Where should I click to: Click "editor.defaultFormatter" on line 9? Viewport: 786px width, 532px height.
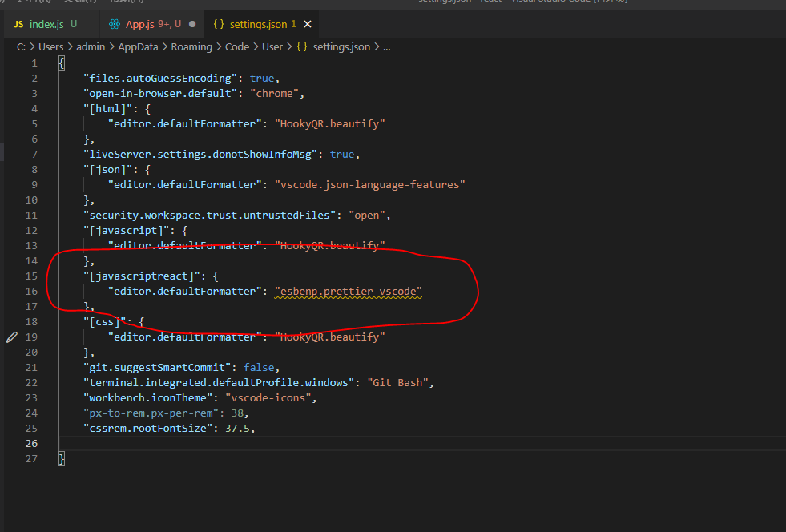[185, 184]
